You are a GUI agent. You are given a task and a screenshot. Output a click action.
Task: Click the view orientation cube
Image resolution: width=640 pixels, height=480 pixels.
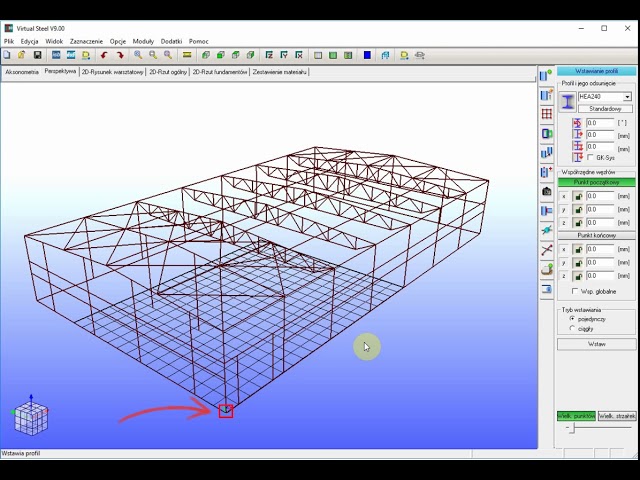[31, 417]
